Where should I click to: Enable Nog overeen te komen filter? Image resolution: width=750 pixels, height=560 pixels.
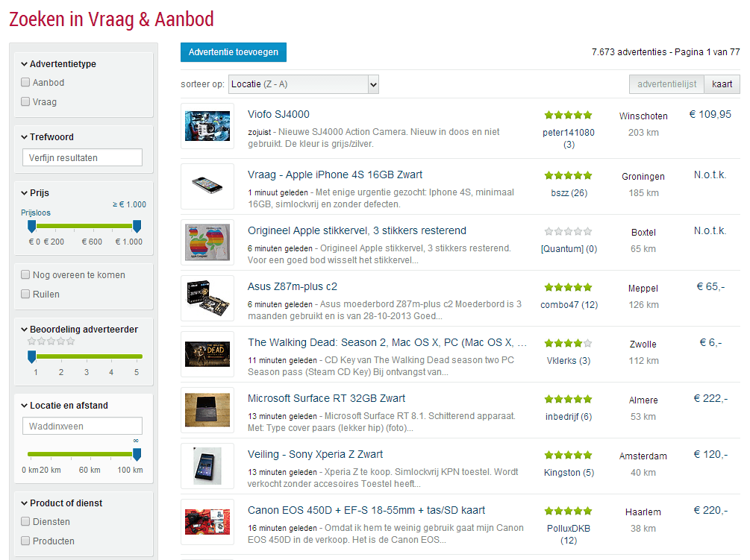[x=25, y=274]
